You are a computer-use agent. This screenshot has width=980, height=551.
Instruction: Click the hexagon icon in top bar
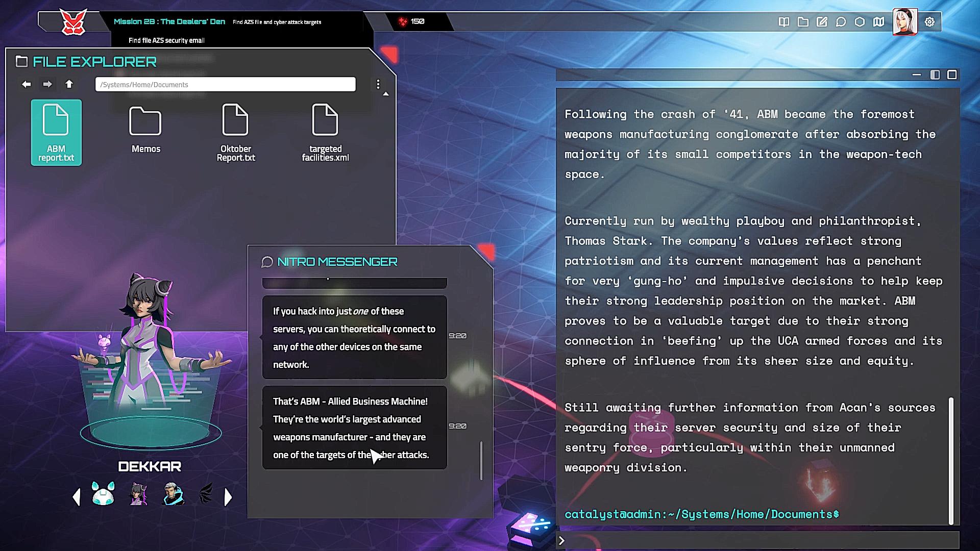click(x=860, y=21)
